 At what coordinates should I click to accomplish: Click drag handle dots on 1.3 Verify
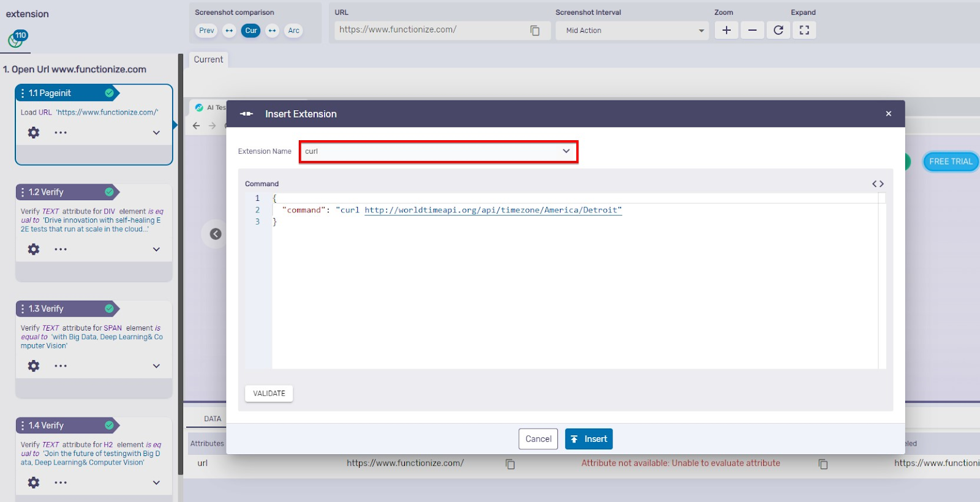pos(23,309)
